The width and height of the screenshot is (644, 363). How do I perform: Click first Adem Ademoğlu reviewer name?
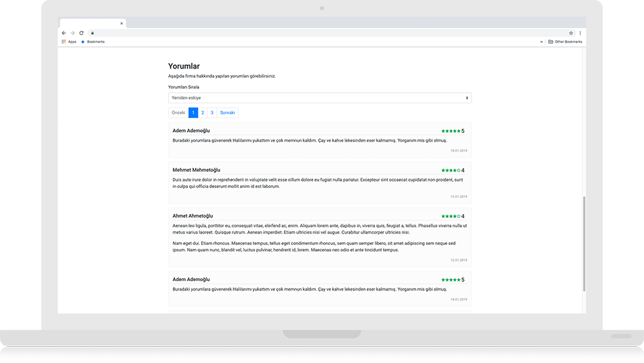191,131
